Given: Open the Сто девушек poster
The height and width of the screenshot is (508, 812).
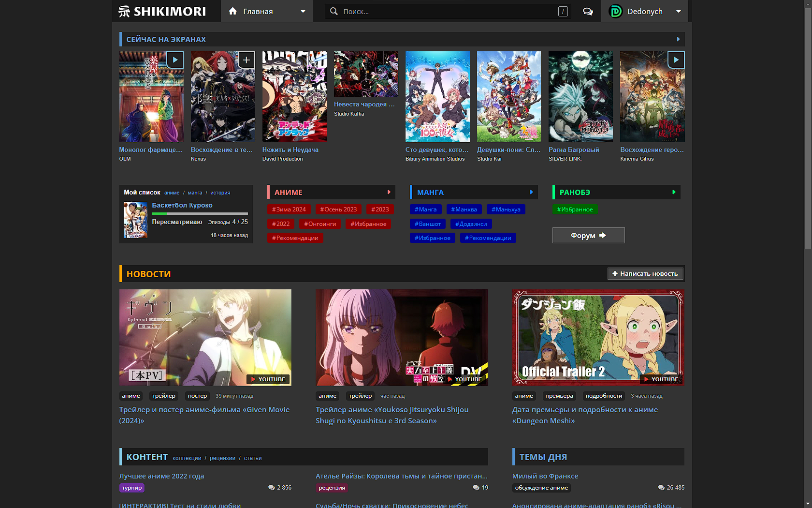Looking at the screenshot, I should tap(437, 97).
